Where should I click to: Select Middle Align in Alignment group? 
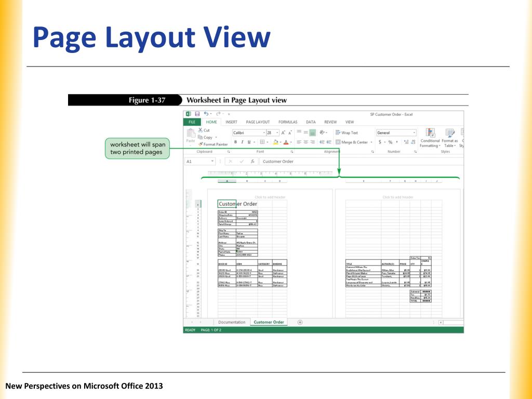pos(305,132)
